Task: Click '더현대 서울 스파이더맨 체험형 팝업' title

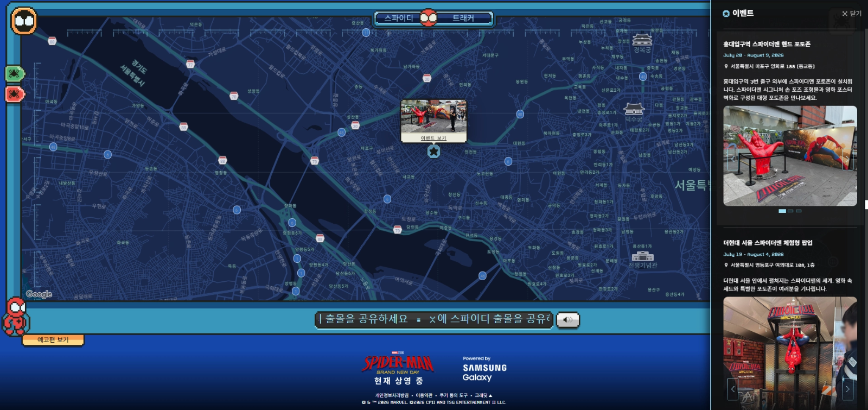Action: 768,243
